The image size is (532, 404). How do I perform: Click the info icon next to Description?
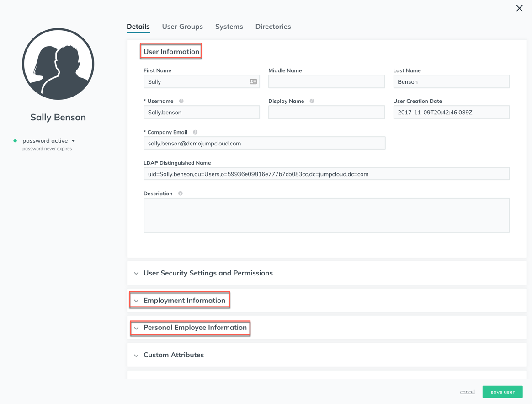(x=180, y=193)
